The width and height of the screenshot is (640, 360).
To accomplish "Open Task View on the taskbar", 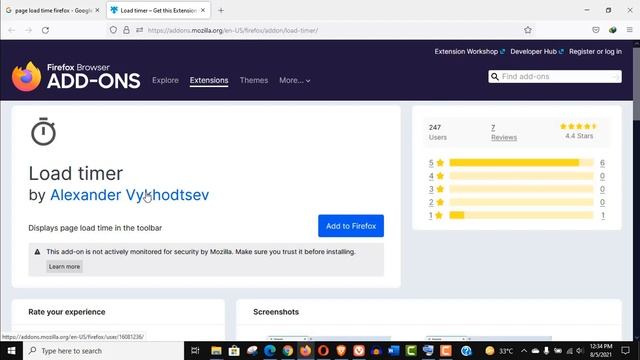I will pos(195,351).
